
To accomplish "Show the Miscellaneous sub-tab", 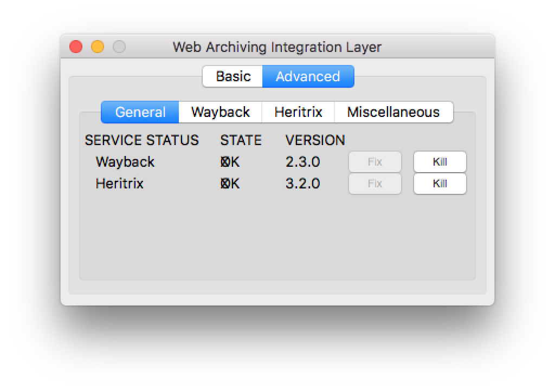I will (x=393, y=112).
